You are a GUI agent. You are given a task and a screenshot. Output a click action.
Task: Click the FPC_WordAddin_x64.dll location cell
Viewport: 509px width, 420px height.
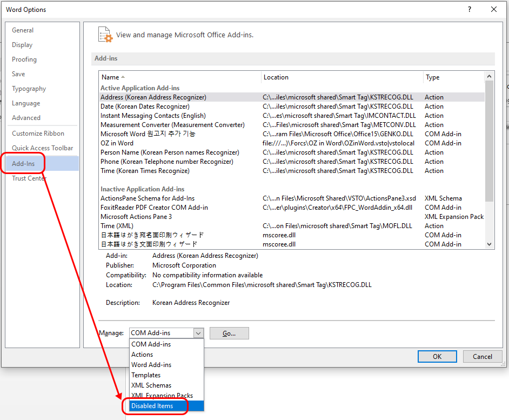(338, 208)
